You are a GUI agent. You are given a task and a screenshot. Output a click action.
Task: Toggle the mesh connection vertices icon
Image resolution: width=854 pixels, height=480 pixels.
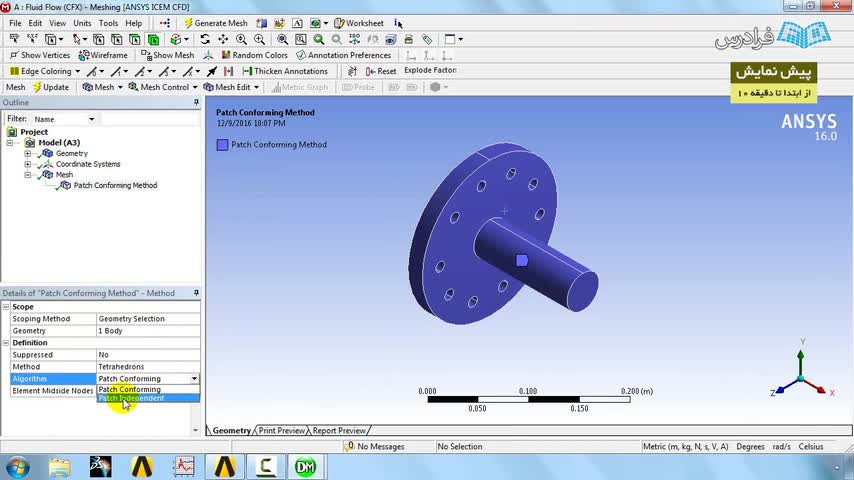click(229, 71)
